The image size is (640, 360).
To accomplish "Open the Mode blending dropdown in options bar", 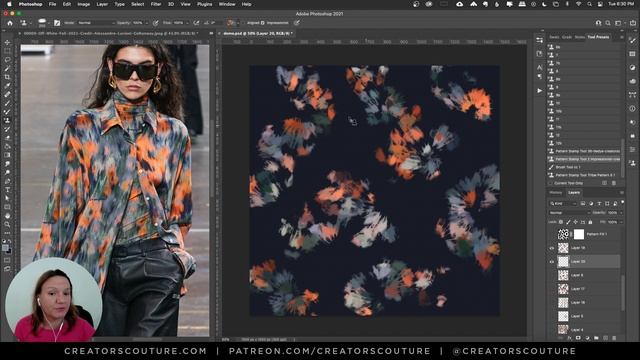I will 95,23.
